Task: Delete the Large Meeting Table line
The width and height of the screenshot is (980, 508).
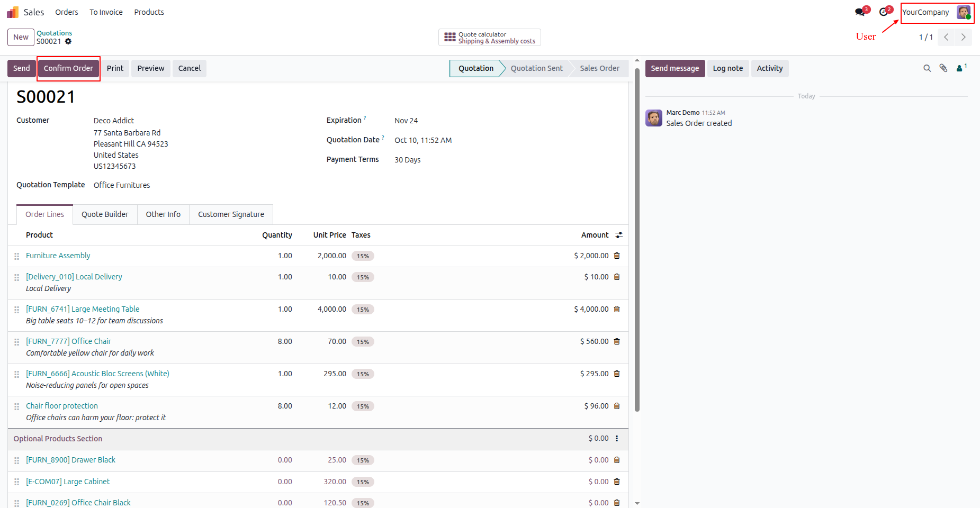Action: (617, 309)
